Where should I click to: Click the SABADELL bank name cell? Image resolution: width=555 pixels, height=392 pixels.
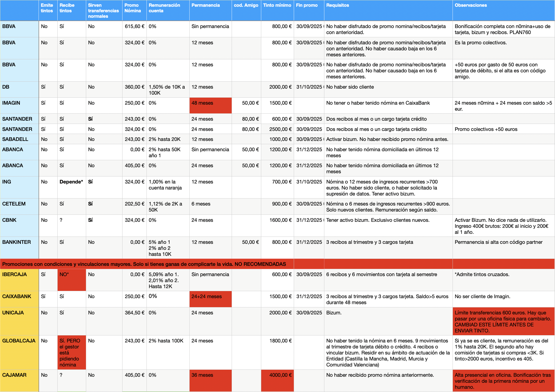(x=20, y=139)
